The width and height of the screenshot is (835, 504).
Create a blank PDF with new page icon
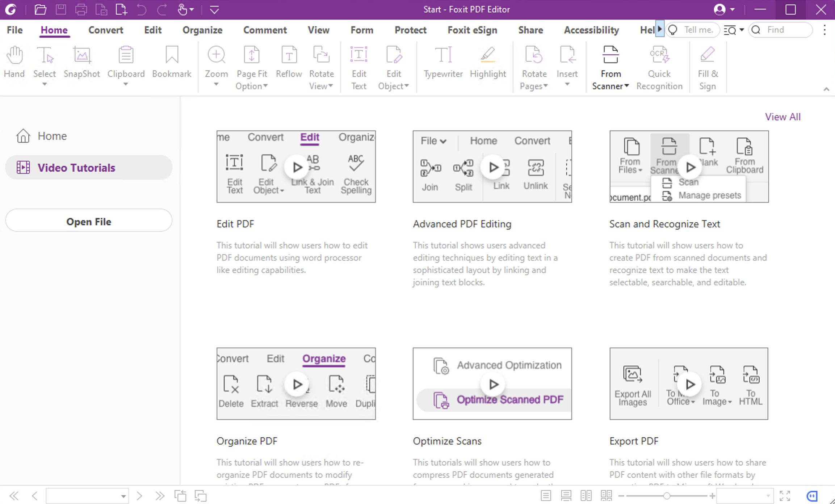coord(121,9)
